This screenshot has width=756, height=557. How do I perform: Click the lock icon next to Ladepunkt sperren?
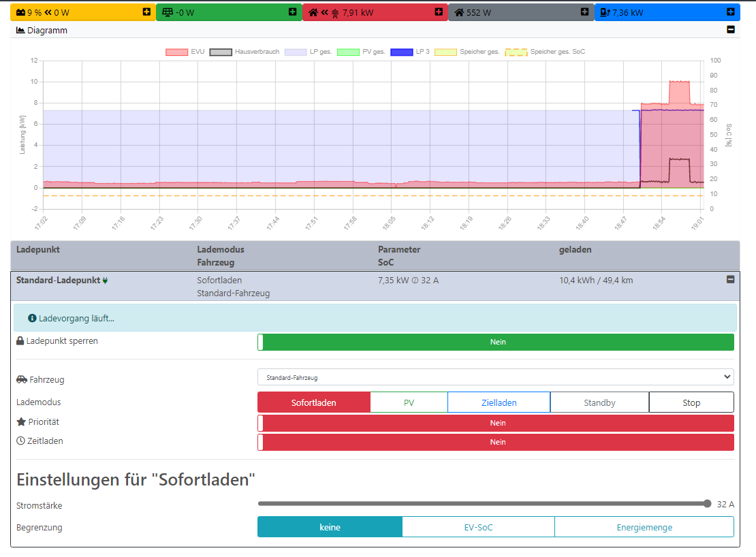coord(20,341)
